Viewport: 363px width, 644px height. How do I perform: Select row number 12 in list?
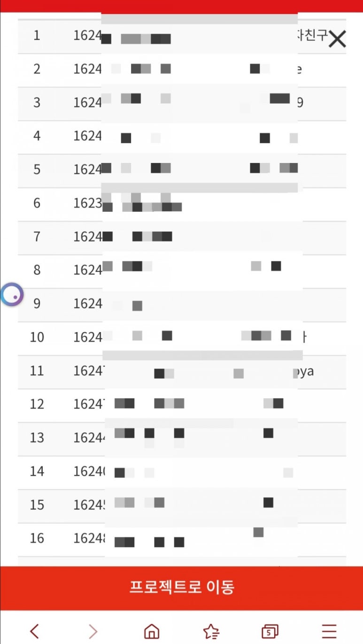182,405
